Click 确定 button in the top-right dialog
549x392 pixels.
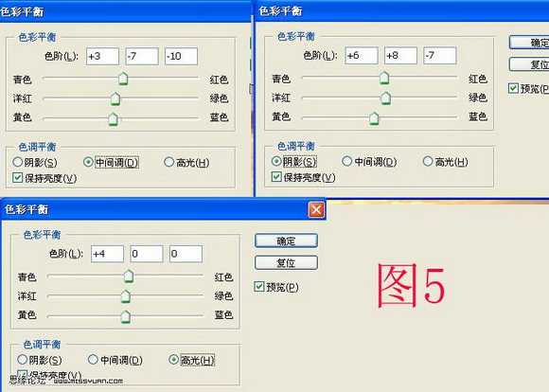[529, 43]
